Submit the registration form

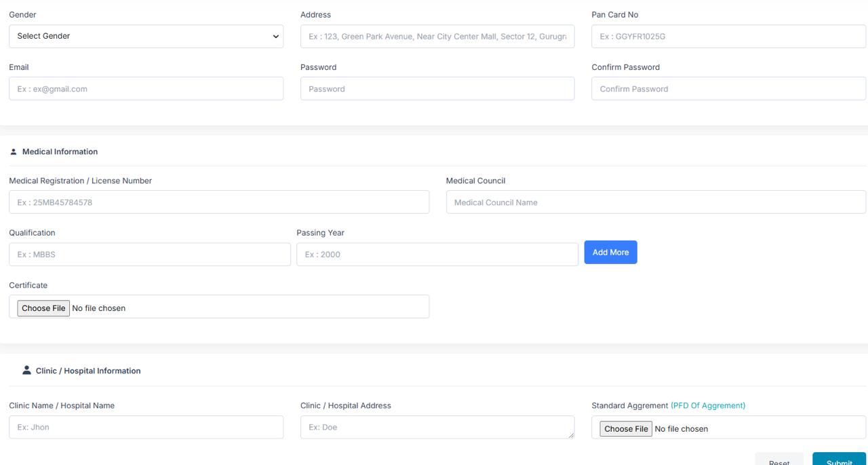[x=839, y=460]
